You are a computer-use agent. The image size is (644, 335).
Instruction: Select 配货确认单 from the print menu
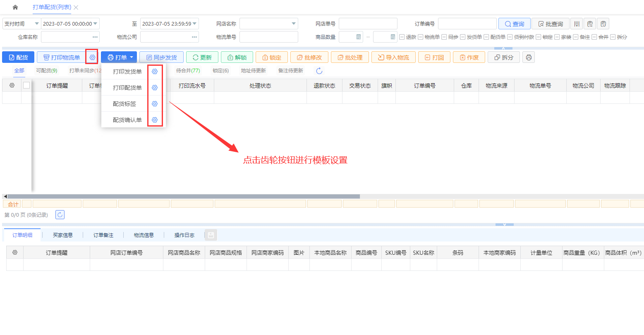coord(127,120)
